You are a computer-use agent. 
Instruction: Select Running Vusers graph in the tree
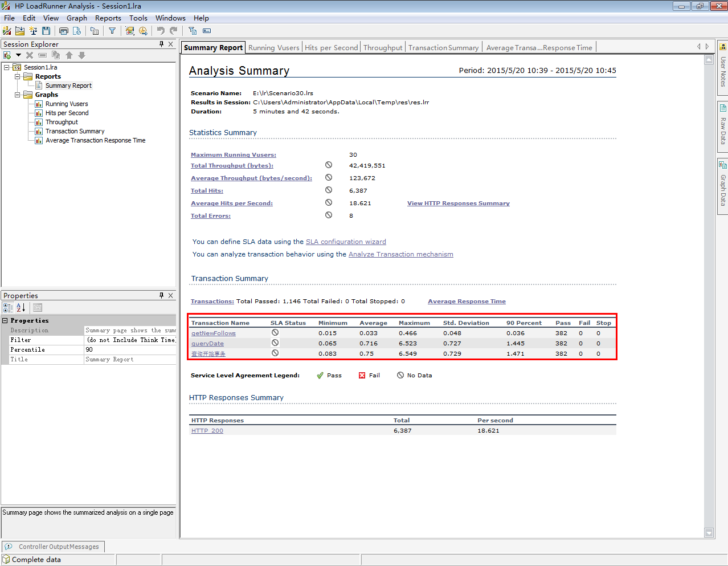tap(67, 104)
